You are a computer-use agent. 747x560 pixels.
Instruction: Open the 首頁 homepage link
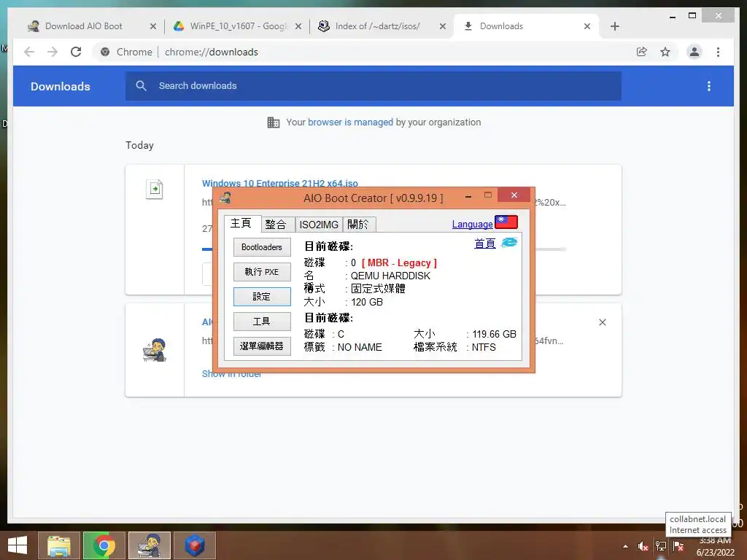coord(484,244)
